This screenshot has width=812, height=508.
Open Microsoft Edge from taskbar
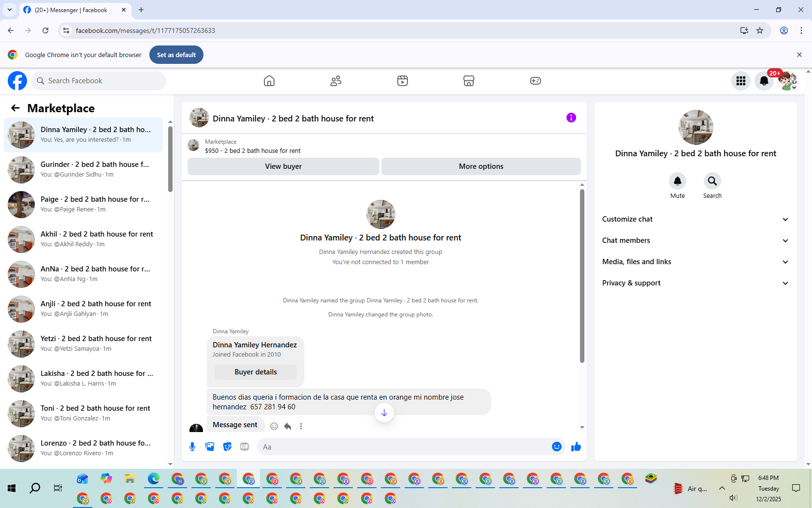[153, 479]
